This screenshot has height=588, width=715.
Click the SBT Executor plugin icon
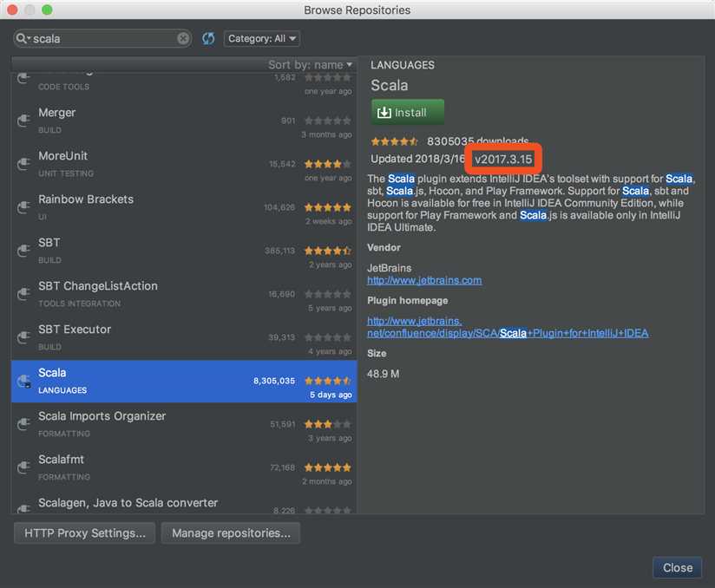click(23, 337)
